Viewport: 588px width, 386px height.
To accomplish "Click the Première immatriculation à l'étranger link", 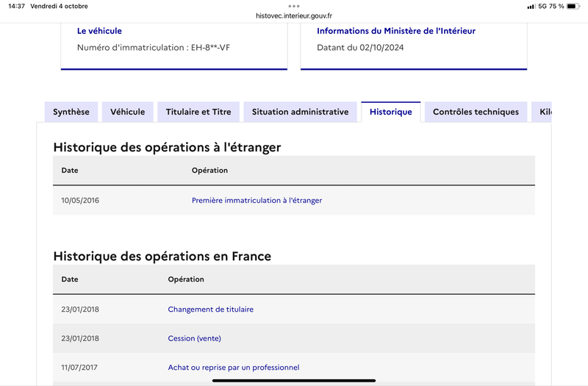I will [257, 200].
